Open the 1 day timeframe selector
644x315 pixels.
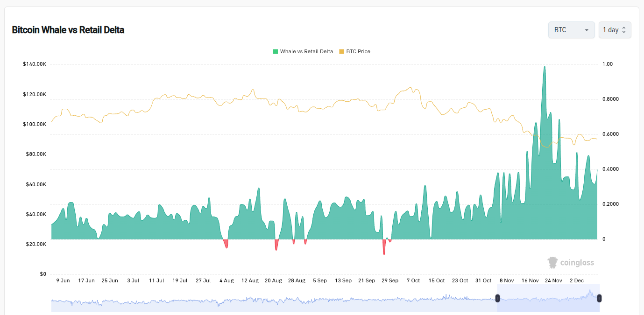615,29
